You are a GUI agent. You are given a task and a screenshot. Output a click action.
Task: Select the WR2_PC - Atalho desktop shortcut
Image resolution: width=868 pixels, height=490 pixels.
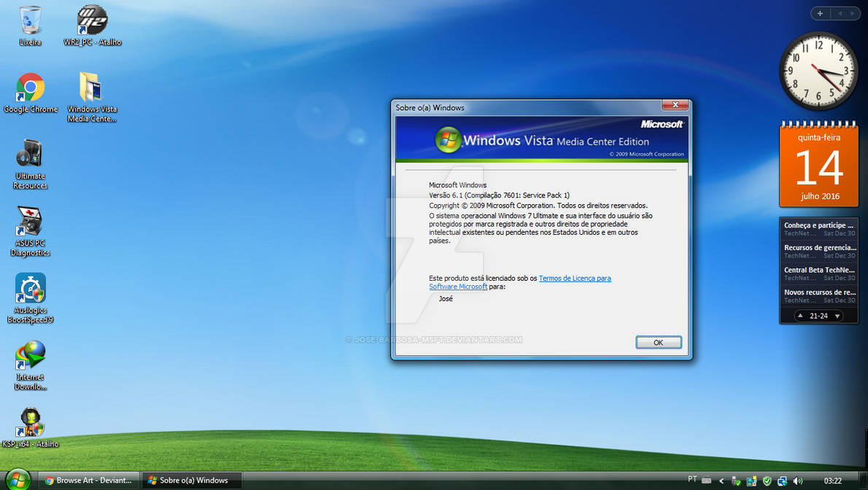(x=92, y=26)
